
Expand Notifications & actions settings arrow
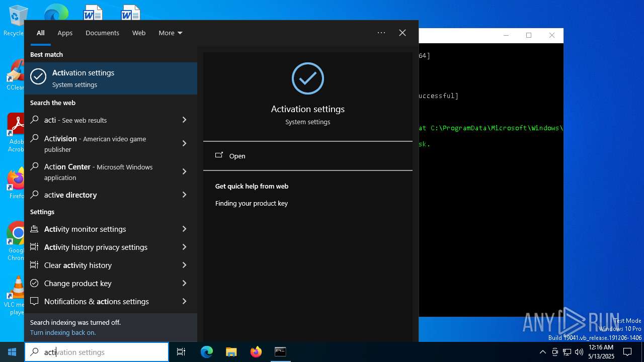pos(184,301)
